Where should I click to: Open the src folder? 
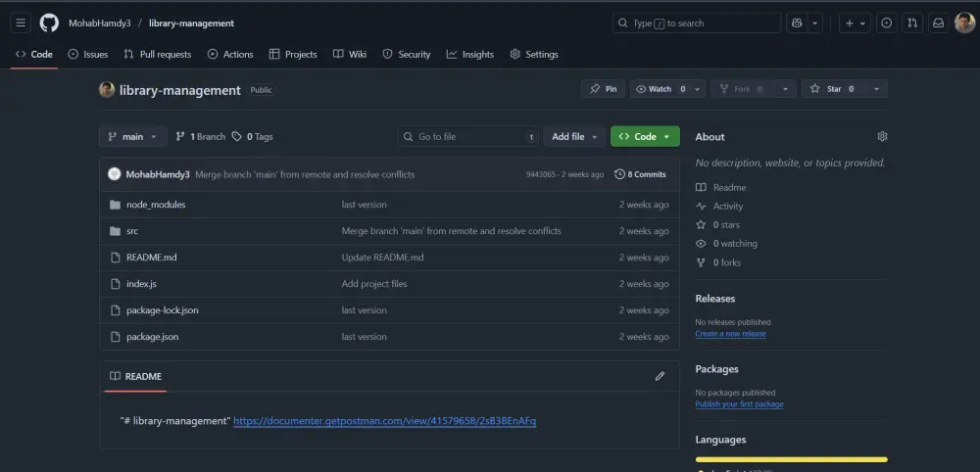click(x=132, y=231)
